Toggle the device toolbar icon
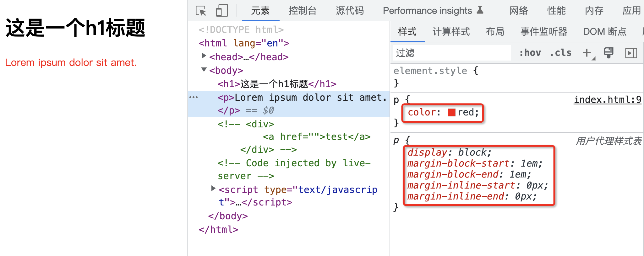644x256 pixels. (222, 11)
